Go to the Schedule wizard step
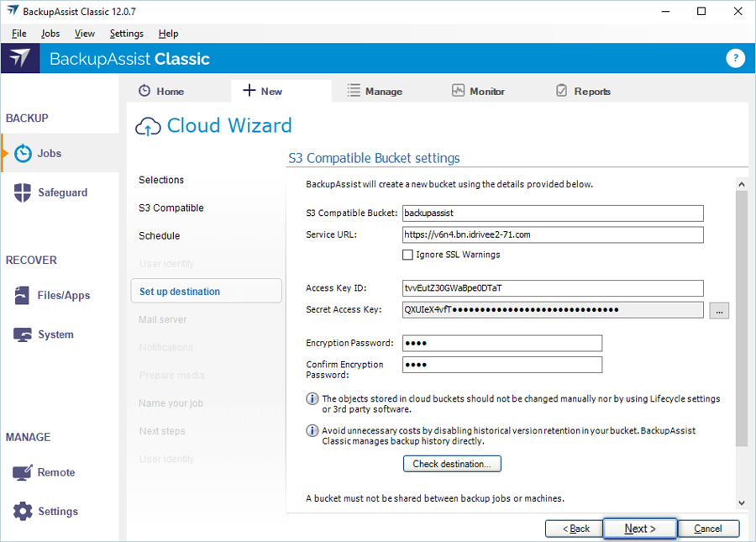Image resolution: width=756 pixels, height=542 pixels. point(159,236)
